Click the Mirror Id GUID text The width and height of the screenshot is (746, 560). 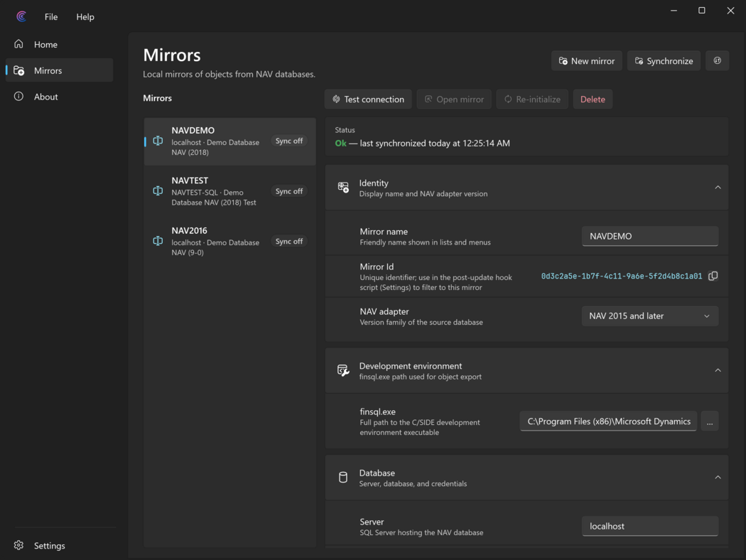622,276
